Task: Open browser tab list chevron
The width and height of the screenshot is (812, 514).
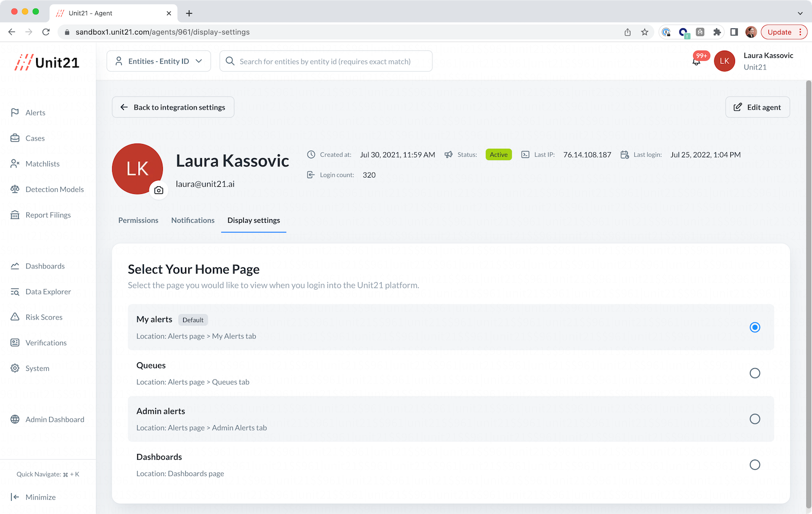Action: pos(800,13)
